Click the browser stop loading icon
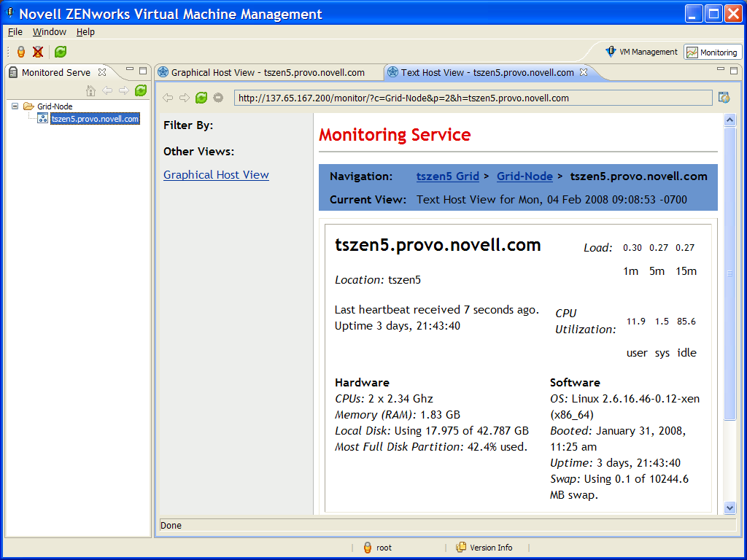747x560 pixels. point(218,98)
